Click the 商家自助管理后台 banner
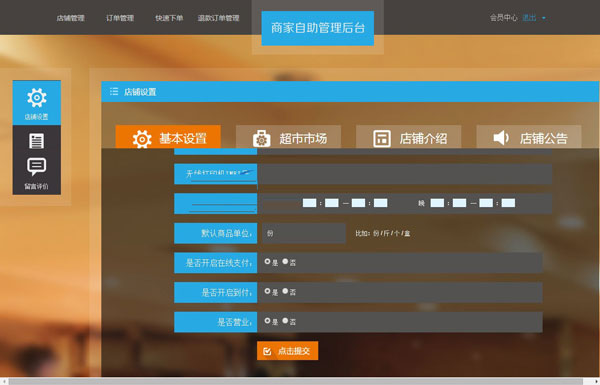 click(x=318, y=28)
